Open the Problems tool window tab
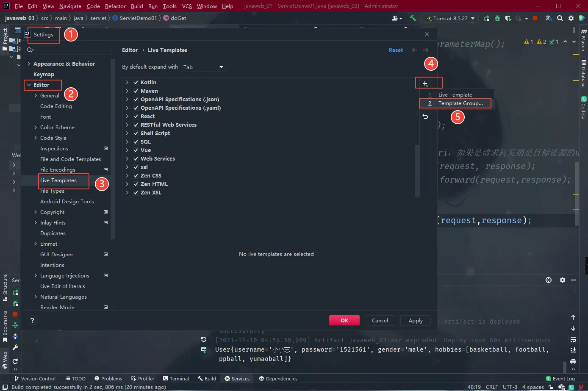 click(108, 378)
